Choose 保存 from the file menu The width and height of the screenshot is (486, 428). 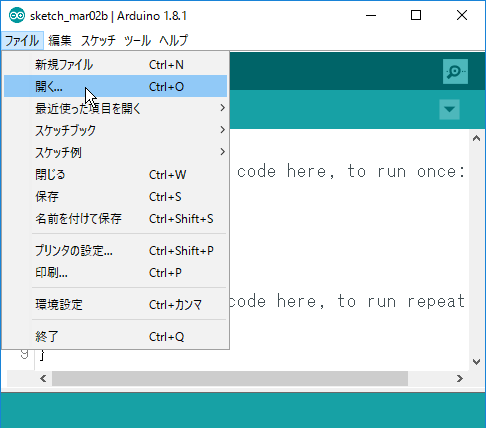coord(115,196)
